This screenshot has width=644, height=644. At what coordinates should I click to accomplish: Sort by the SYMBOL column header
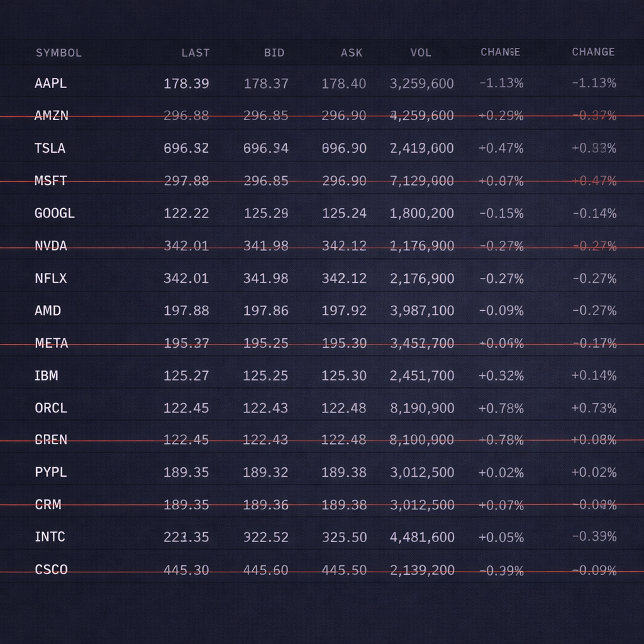click(58, 53)
